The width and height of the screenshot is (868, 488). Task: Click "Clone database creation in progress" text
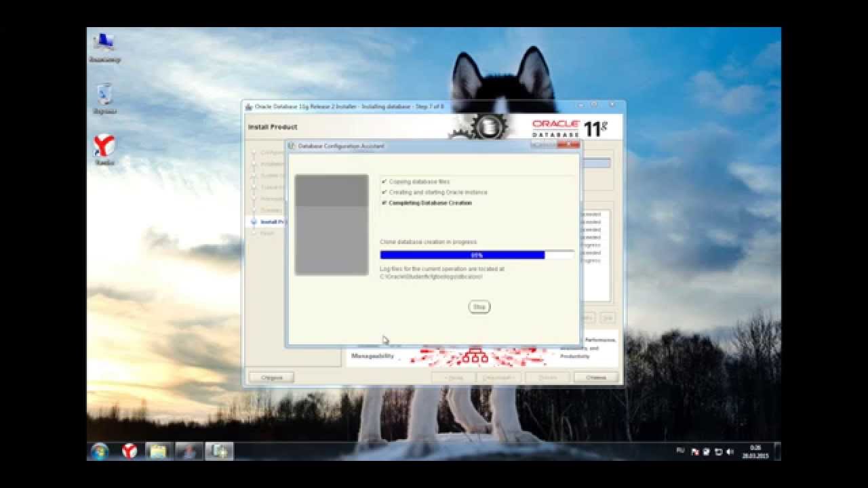[x=428, y=242]
